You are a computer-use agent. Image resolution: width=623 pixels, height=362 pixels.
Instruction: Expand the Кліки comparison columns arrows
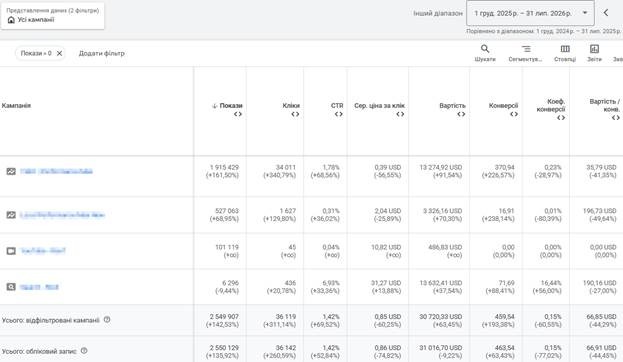295,114
